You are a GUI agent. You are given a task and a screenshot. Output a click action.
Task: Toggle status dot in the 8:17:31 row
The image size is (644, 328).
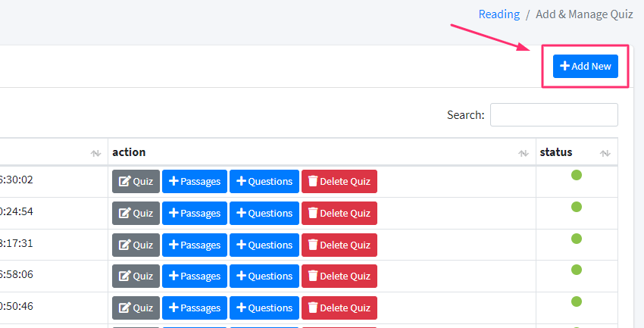(x=577, y=238)
